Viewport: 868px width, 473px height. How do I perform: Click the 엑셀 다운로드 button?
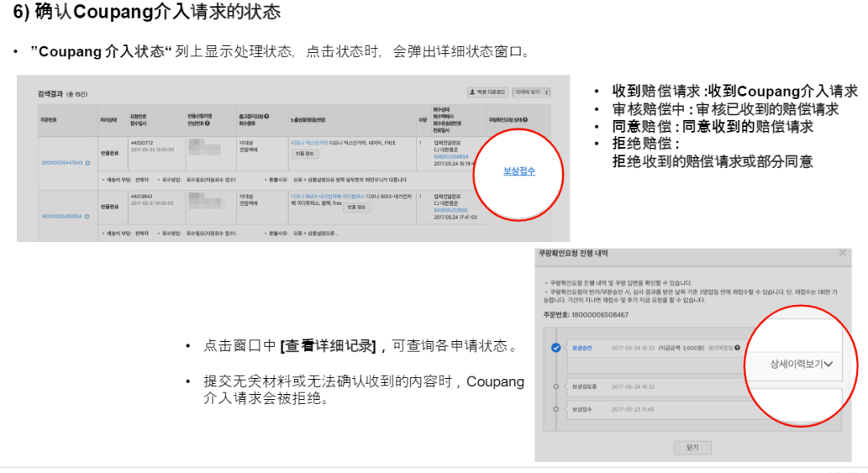[x=487, y=91]
